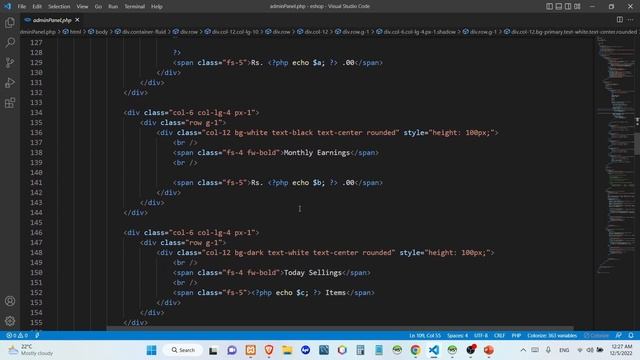Toggle the Panel layout button
640x360 pixels.
click(559, 6)
